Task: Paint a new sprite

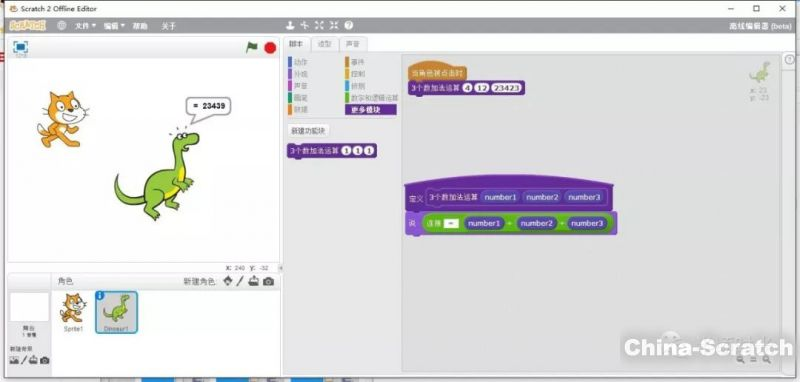Action: [240, 281]
